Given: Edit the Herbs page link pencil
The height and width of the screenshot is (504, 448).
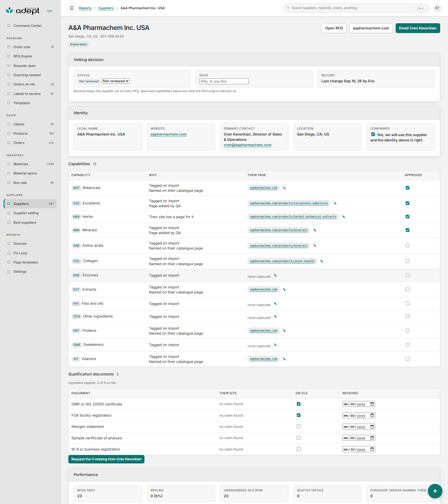Looking at the screenshot, I should pyautogui.click(x=344, y=217).
